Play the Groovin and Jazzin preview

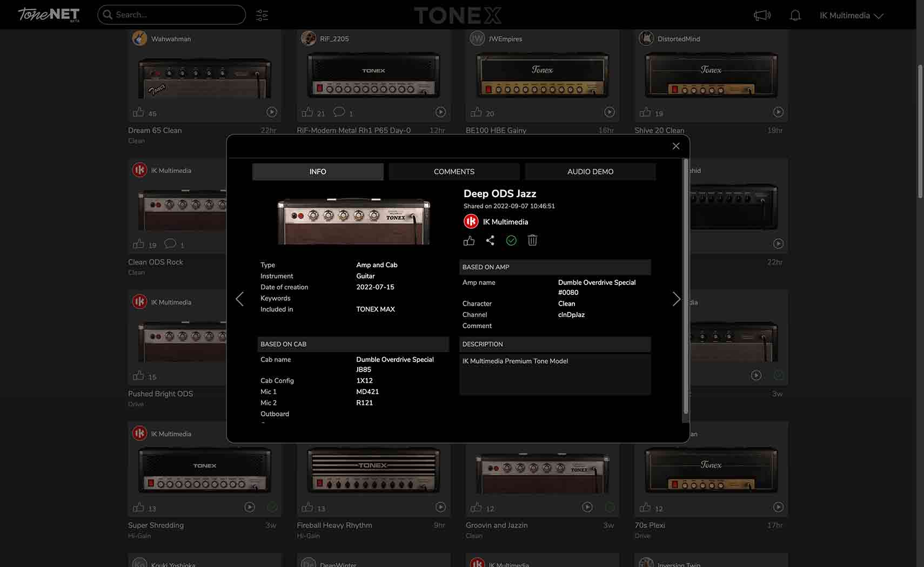(x=587, y=507)
